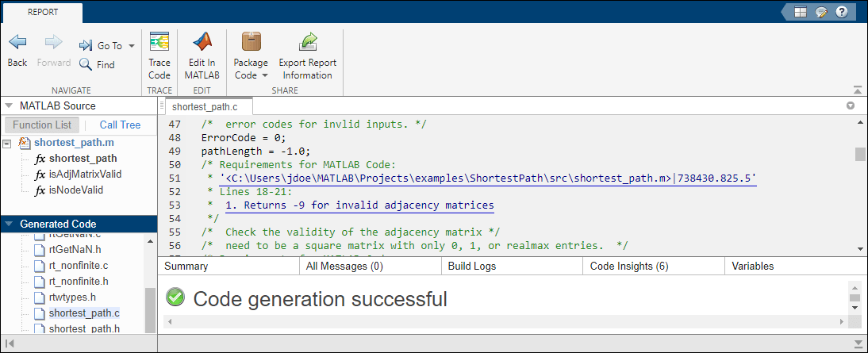Image resolution: width=868 pixels, height=353 pixels.
Task: Open the 'Returns -9 for invalid adjacency matrices' link
Action: (x=359, y=205)
